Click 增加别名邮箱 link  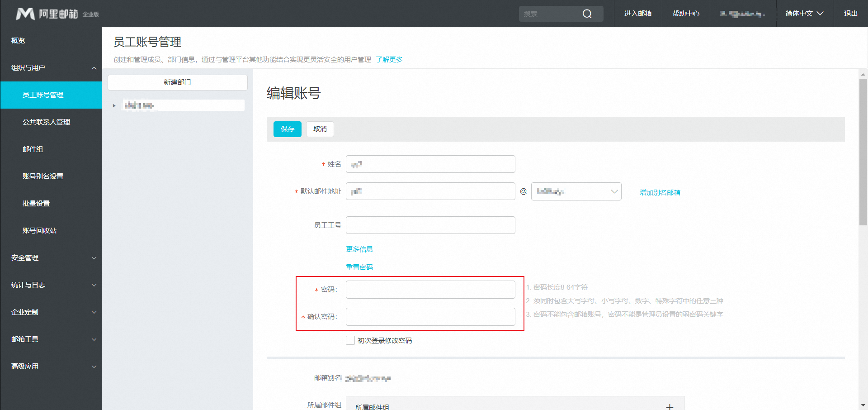[660, 192]
